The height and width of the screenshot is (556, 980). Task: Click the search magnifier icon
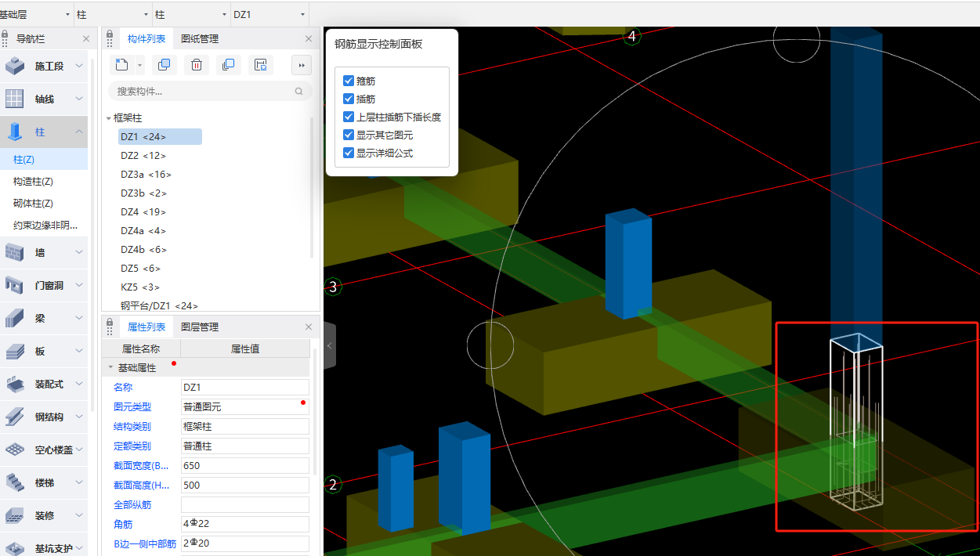click(298, 92)
